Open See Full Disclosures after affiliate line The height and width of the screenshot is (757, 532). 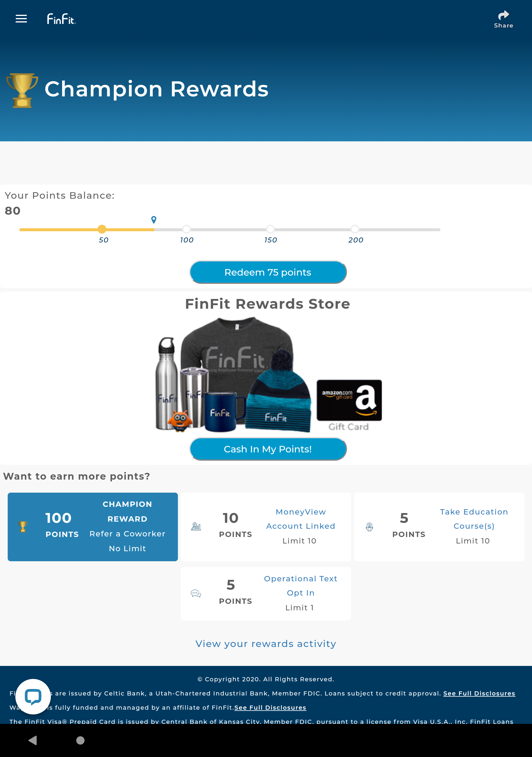point(270,708)
